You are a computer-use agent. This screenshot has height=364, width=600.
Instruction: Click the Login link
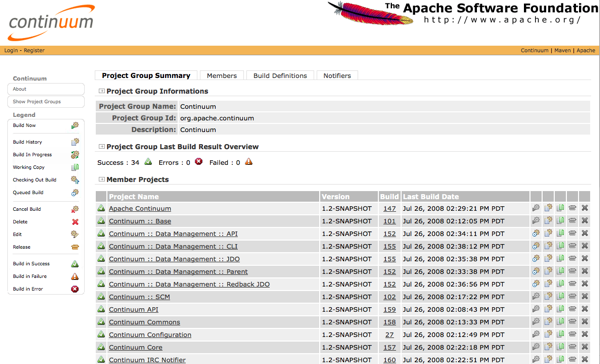11,50
